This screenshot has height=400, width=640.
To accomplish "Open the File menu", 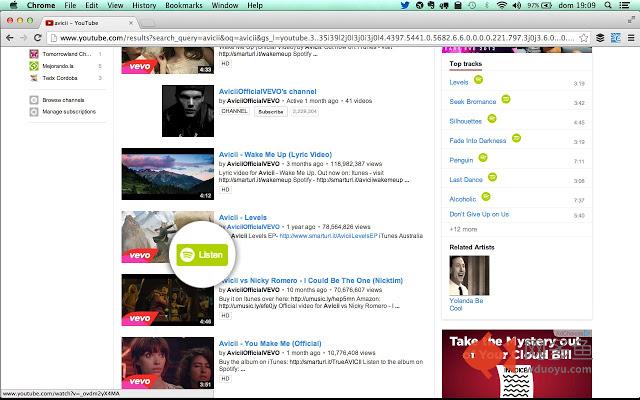I will (70, 5).
